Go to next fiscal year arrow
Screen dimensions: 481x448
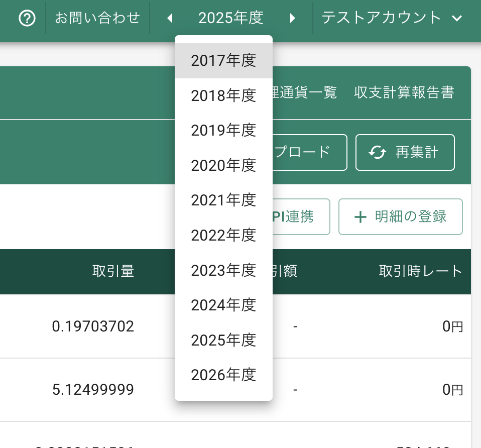(292, 18)
